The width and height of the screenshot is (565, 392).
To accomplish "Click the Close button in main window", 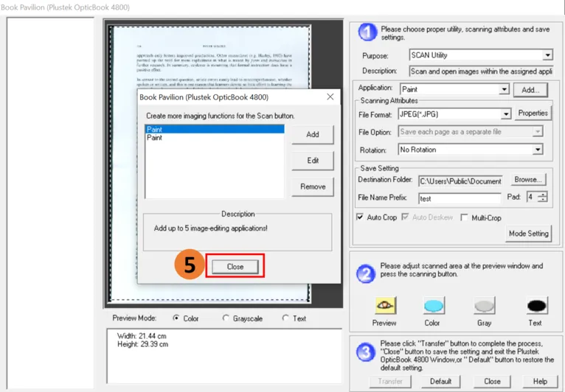I will [x=492, y=381].
